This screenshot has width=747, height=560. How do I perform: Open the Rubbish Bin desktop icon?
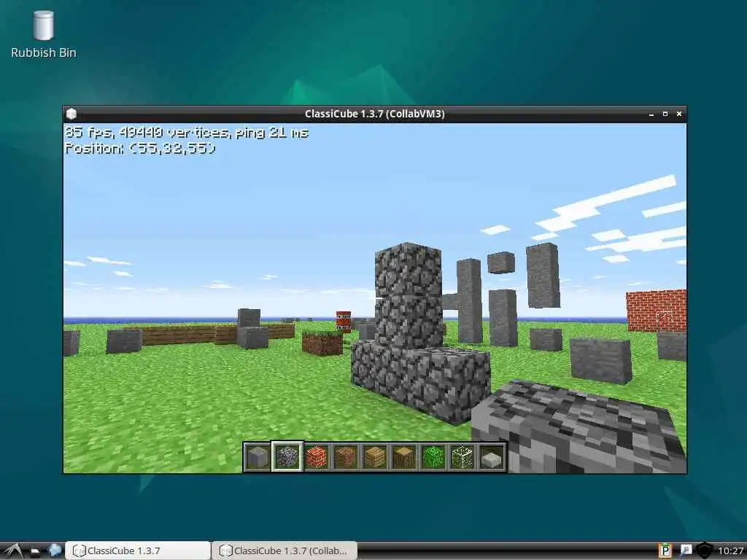point(43,26)
